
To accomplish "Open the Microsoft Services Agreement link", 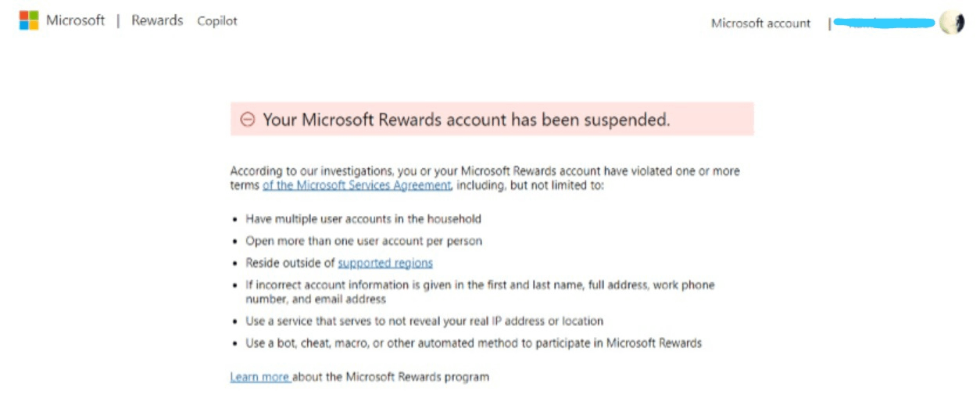I will pos(356,185).
